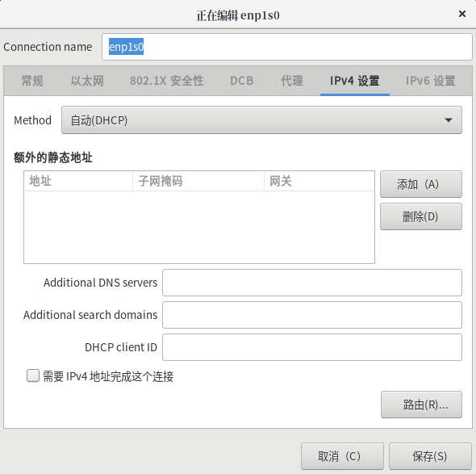Focus the Connection name input field
This screenshot has width=476, height=474.
[287, 47]
